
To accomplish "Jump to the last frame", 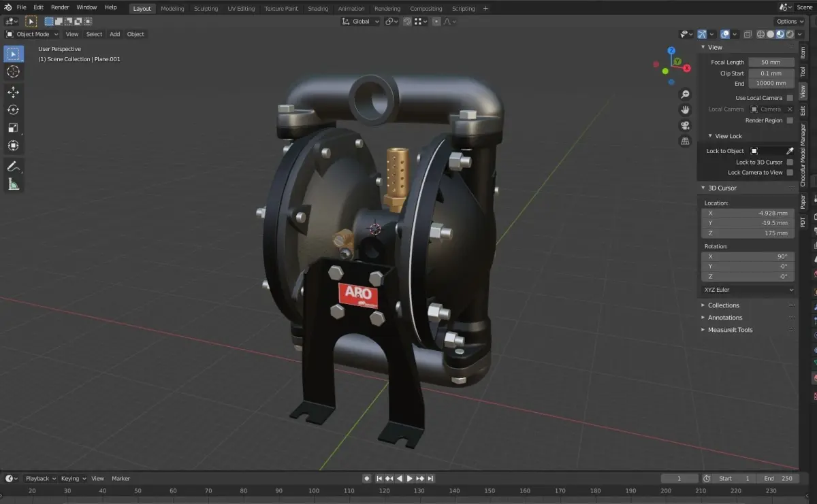I will pos(430,478).
